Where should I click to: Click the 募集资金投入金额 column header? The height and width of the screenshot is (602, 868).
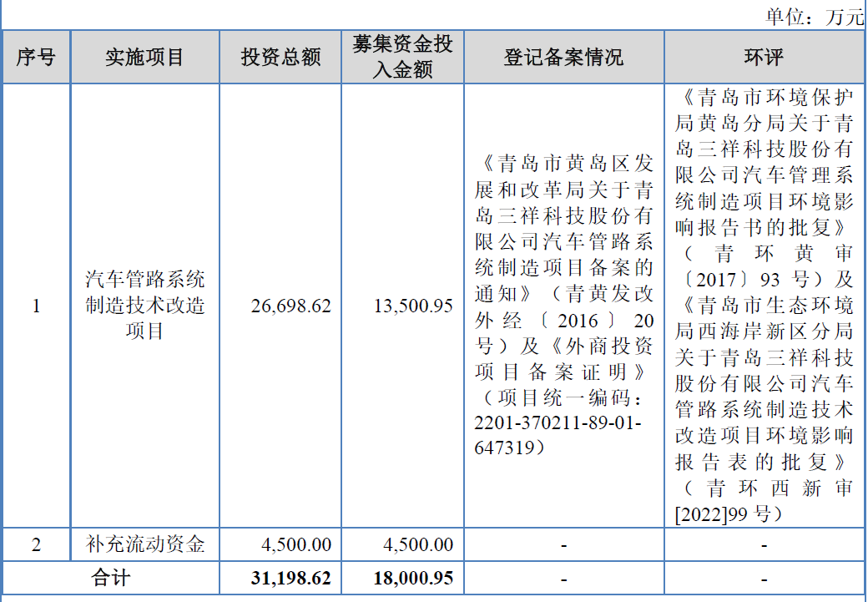[402, 57]
